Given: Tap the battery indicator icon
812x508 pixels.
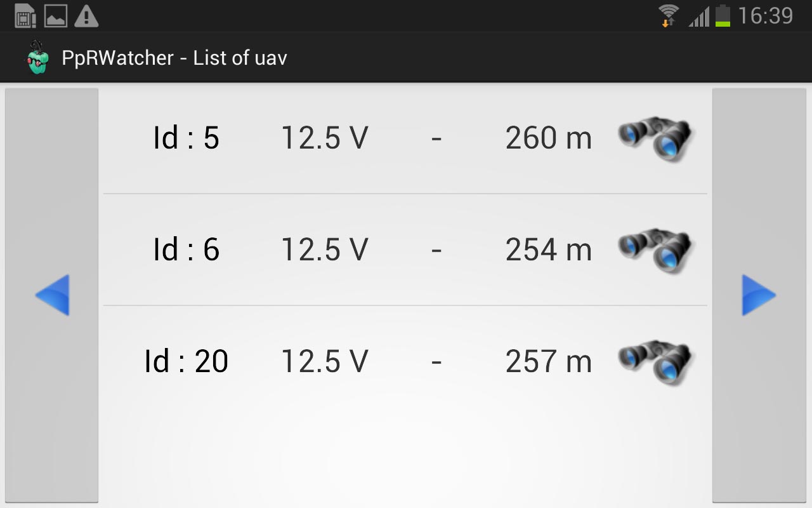Looking at the screenshot, I should [x=723, y=16].
